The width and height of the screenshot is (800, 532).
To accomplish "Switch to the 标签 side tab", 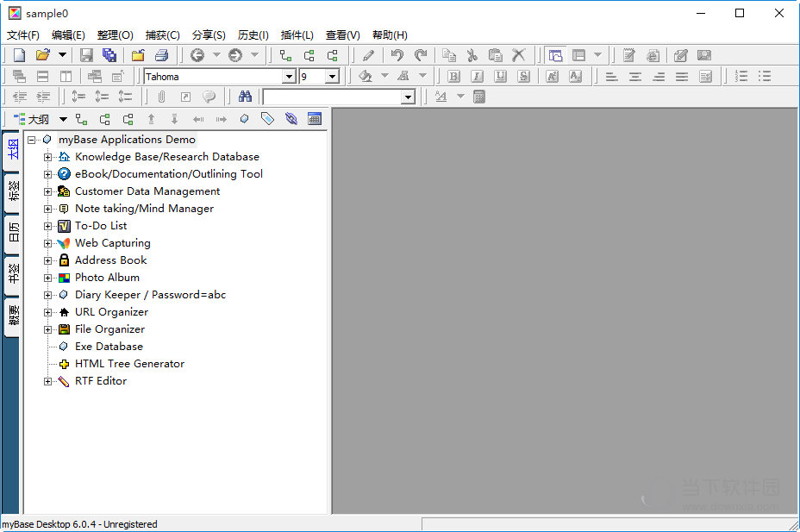I will coord(13,191).
